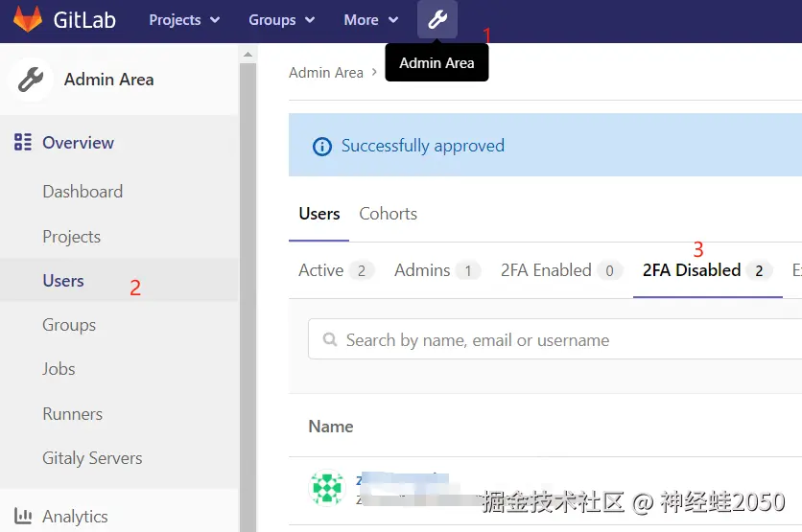Open the Projects dropdown in top navbar
802x532 pixels.
184,20
